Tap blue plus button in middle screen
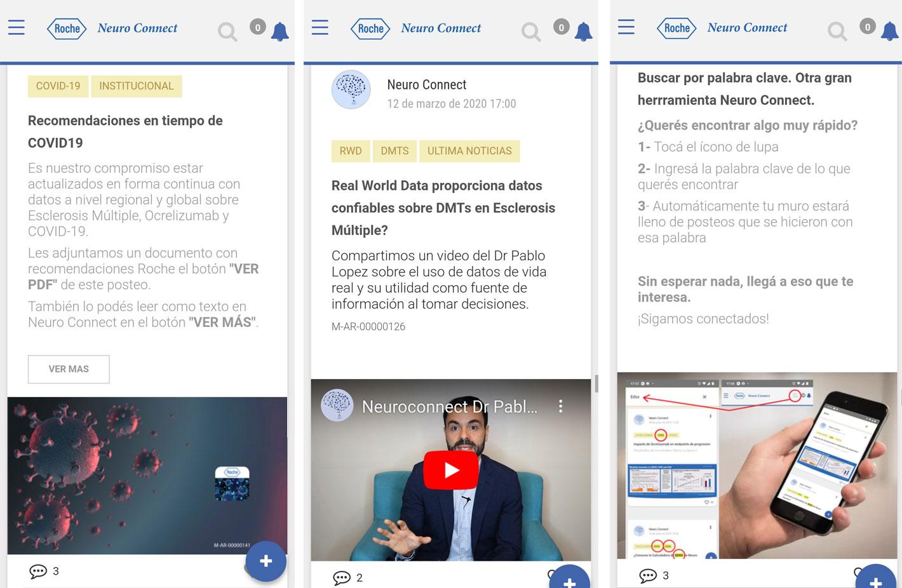 (x=570, y=578)
